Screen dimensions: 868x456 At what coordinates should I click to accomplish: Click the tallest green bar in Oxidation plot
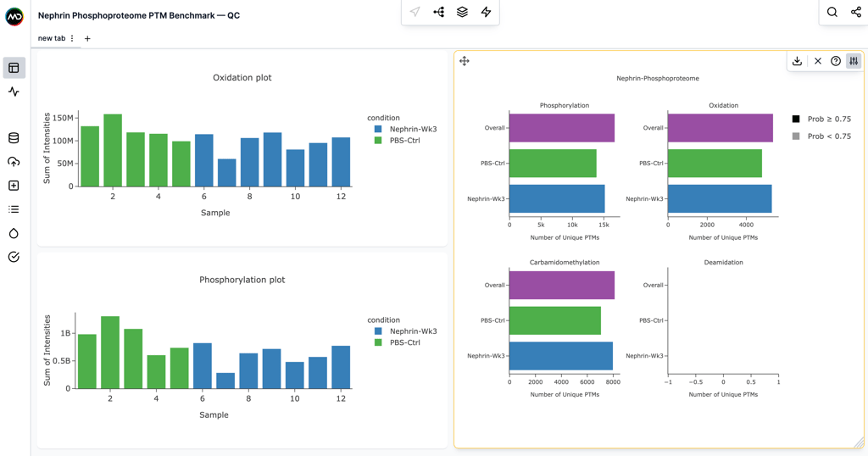[113, 150]
